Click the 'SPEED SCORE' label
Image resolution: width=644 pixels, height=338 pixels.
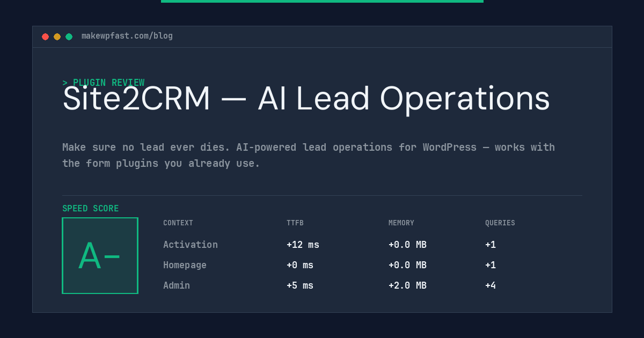[91, 209]
